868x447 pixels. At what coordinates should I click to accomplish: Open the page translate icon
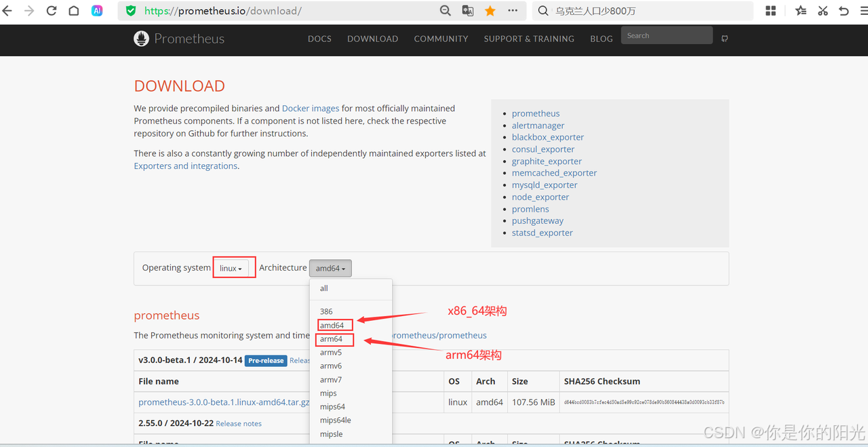pos(468,11)
